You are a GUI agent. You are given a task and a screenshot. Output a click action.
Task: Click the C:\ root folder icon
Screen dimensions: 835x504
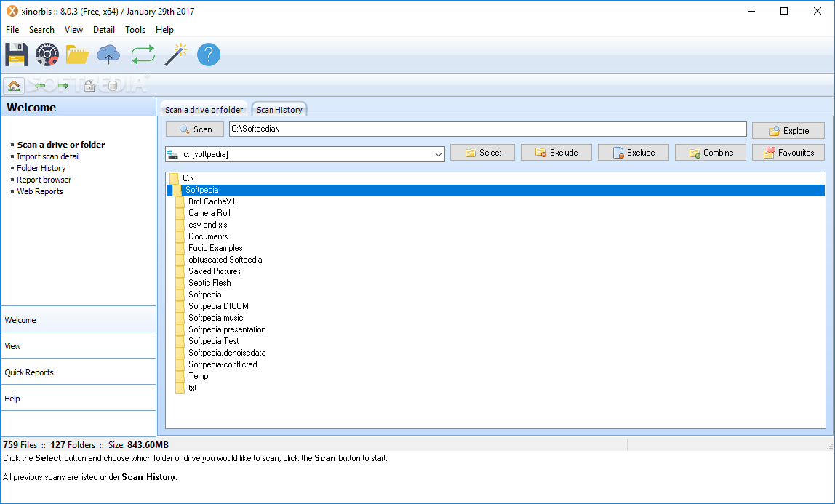coord(174,178)
